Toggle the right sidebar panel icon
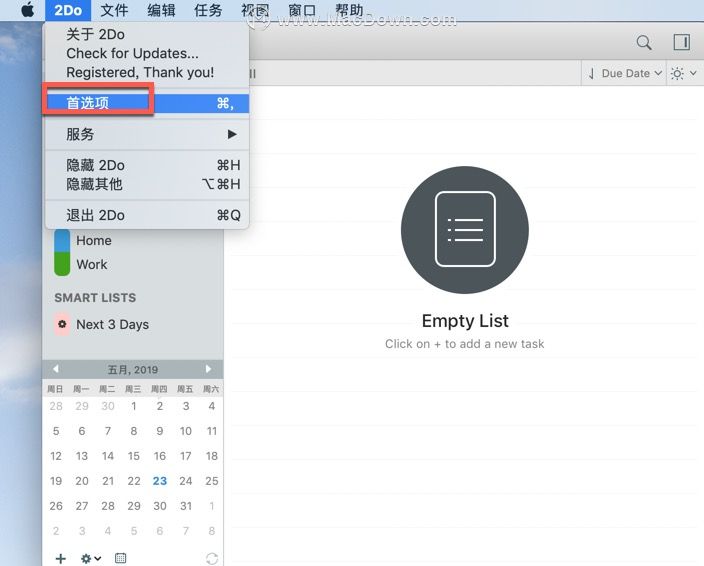Screen dimensions: 704x566 tap(682, 42)
